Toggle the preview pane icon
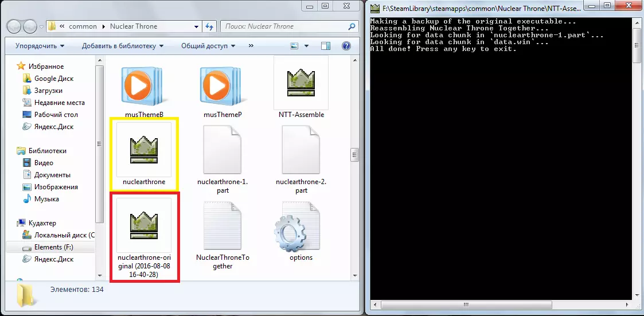This screenshot has height=316, width=644. [x=326, y=46]
